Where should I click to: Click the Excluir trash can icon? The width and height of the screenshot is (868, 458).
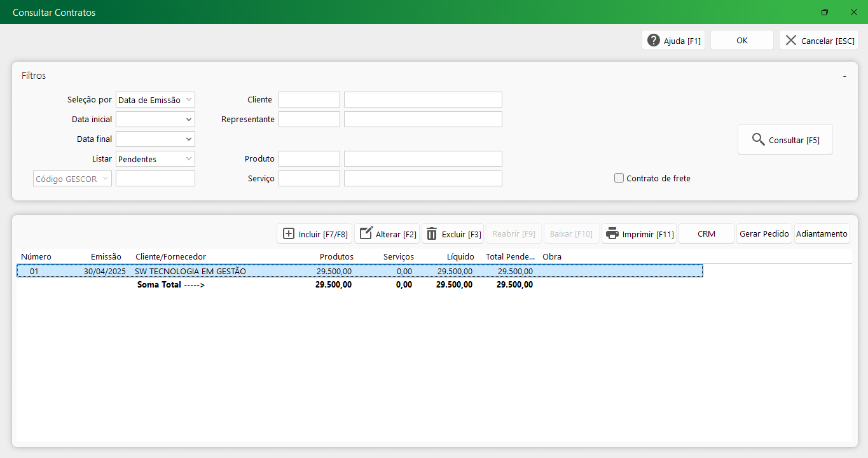pos(432,234)
